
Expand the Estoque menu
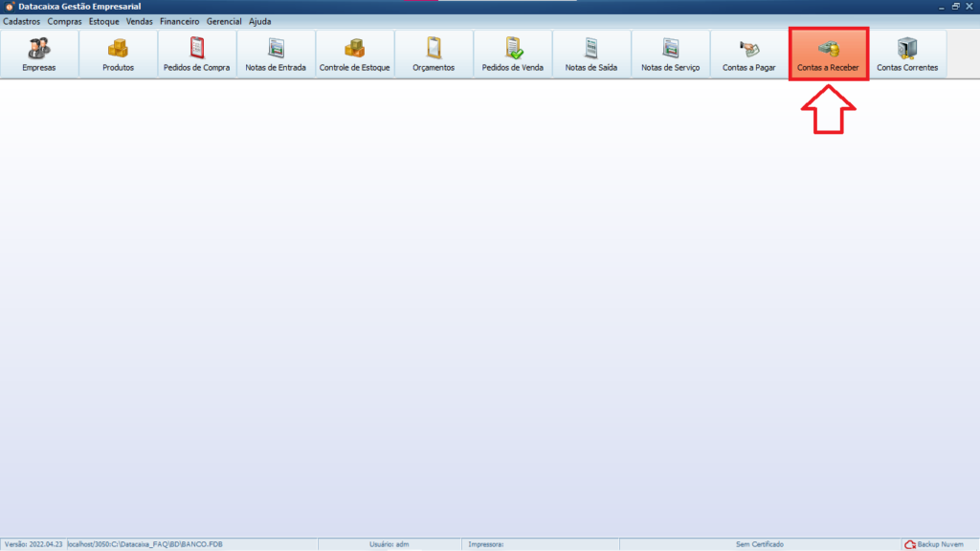[104, 21]
